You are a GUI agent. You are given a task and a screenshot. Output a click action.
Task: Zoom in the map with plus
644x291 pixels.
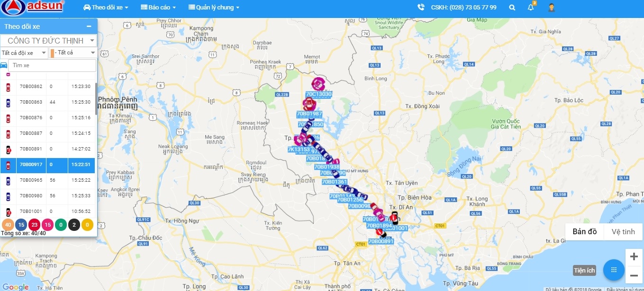point(634,257)
